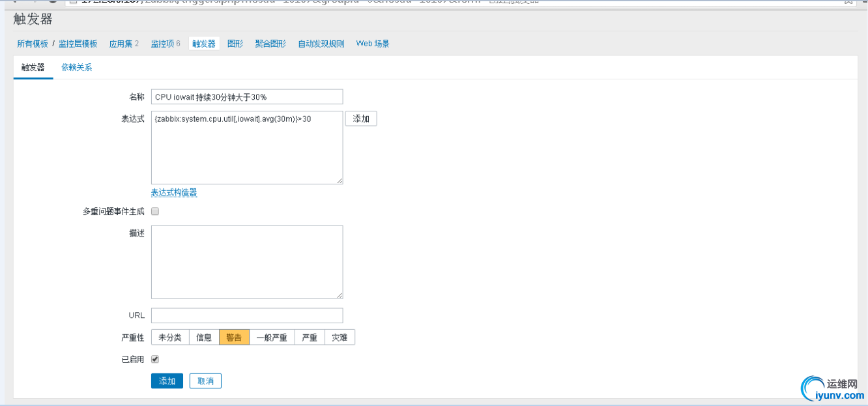Open the 表达式构造器 link

[x=174, y=192]
